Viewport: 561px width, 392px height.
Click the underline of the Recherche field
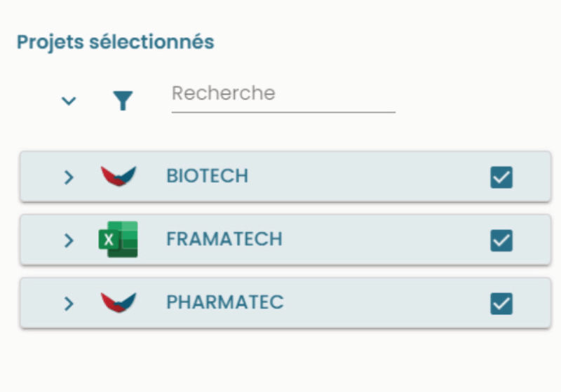pos(283,112)
